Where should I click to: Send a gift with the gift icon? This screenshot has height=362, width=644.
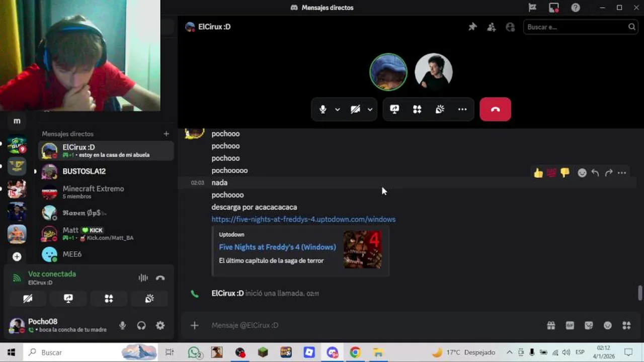coord(551,325)
